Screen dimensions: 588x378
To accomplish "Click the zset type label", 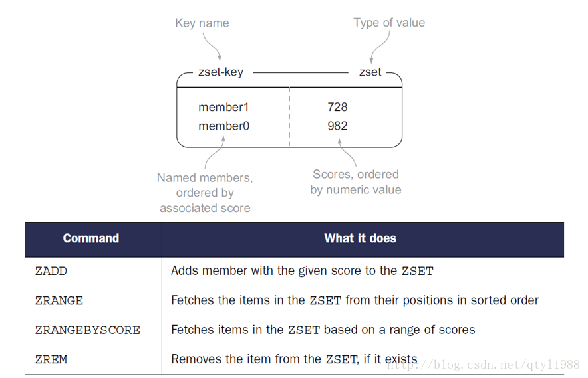I will point(370,72).
